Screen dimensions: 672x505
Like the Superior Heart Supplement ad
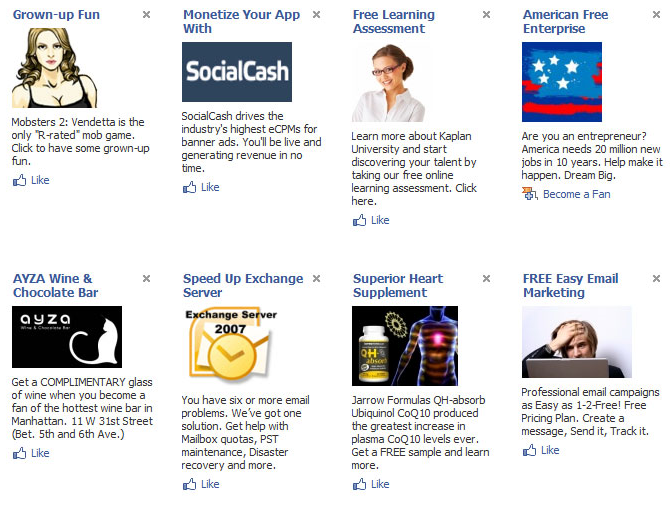point(371,484)
